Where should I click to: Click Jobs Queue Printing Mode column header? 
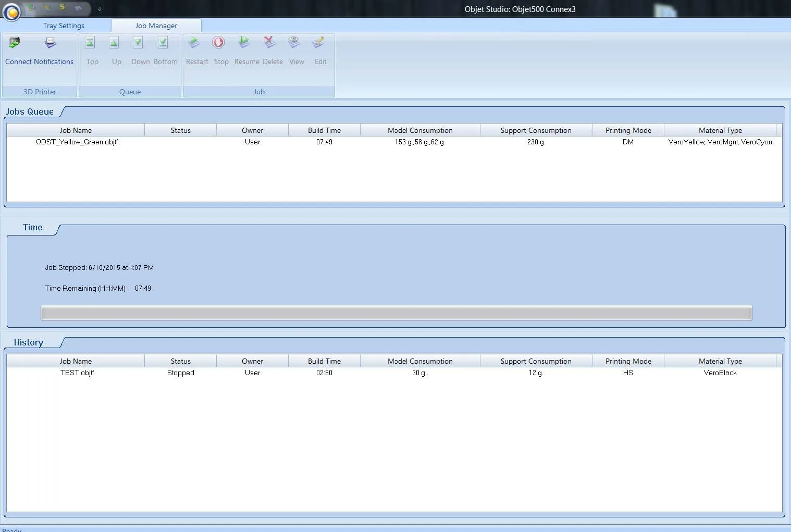628,130
